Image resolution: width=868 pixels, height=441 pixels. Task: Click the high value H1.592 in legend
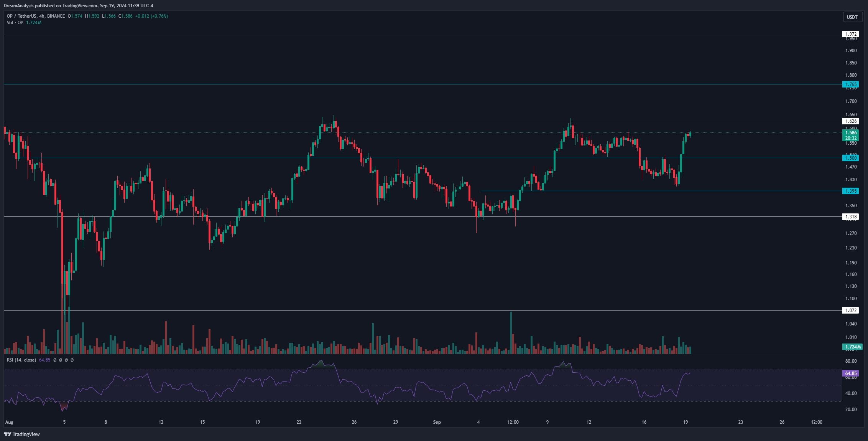click(92, 16)
